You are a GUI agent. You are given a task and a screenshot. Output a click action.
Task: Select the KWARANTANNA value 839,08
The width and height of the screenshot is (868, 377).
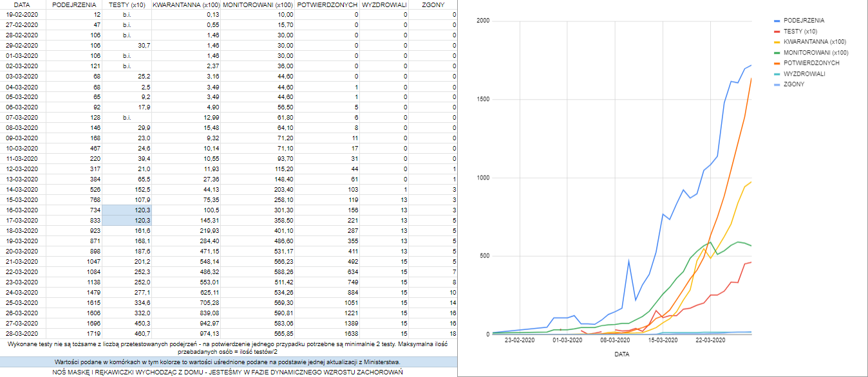(x=209, y=313)
